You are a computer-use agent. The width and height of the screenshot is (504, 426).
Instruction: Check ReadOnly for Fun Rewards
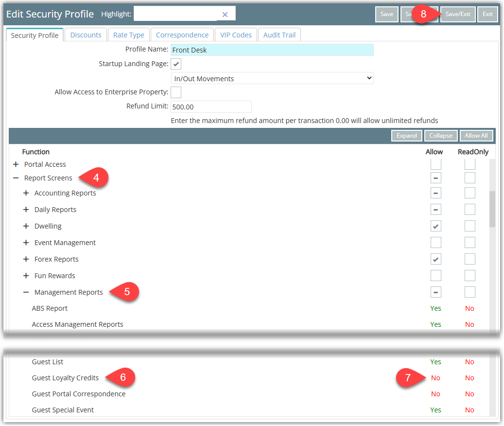coord(470,276)
